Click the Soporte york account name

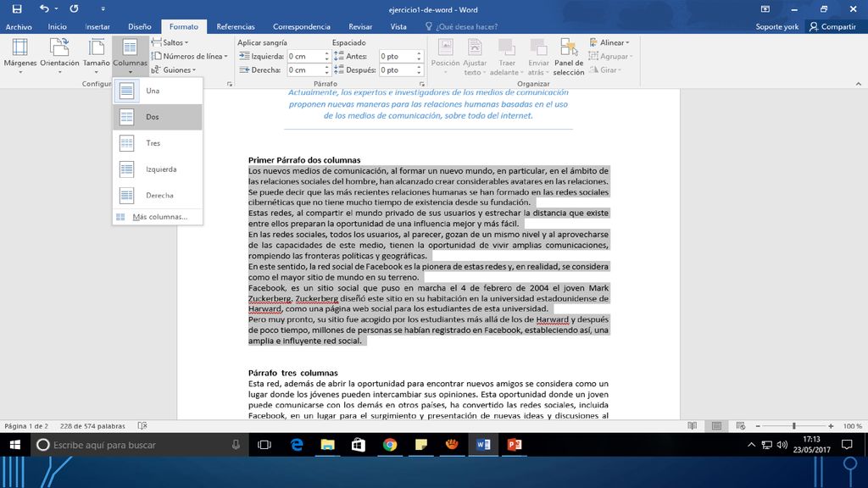coord(777,26)
